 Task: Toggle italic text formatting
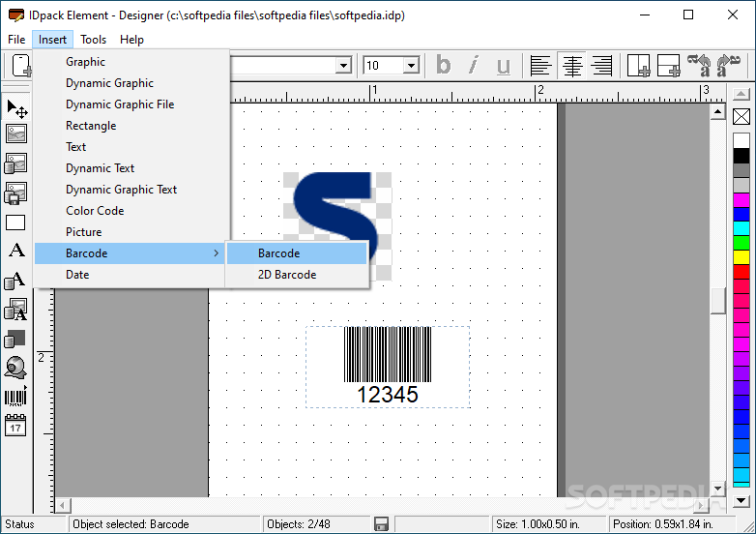coord(474,65)
